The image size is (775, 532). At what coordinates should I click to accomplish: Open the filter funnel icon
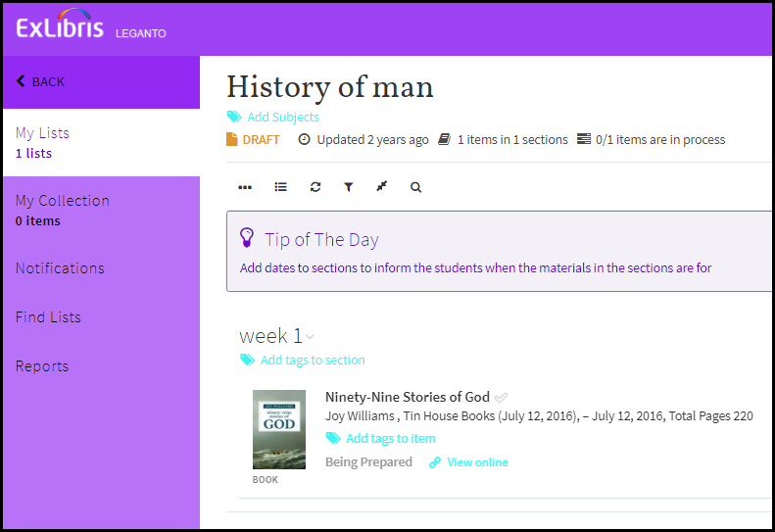tap(348, 187)
